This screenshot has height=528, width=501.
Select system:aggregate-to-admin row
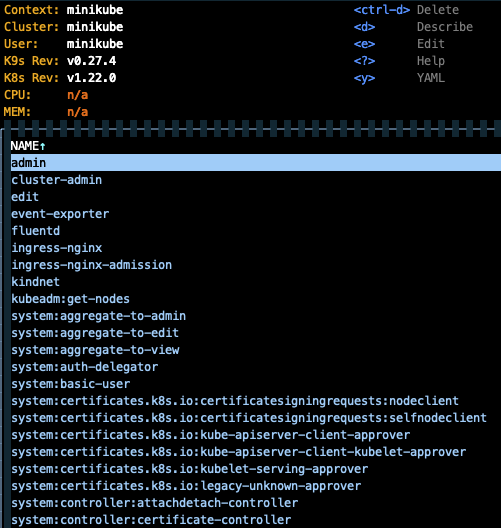[256, 316]
